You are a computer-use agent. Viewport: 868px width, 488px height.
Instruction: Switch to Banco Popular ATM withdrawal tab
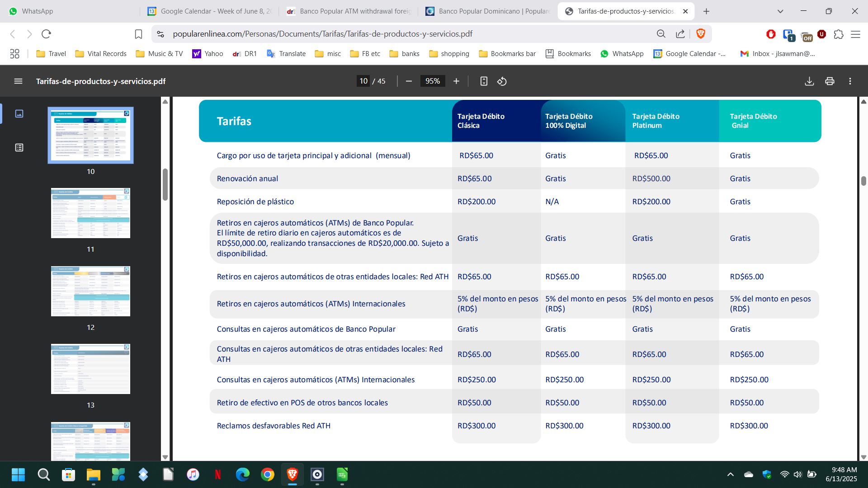pos(349,11)
